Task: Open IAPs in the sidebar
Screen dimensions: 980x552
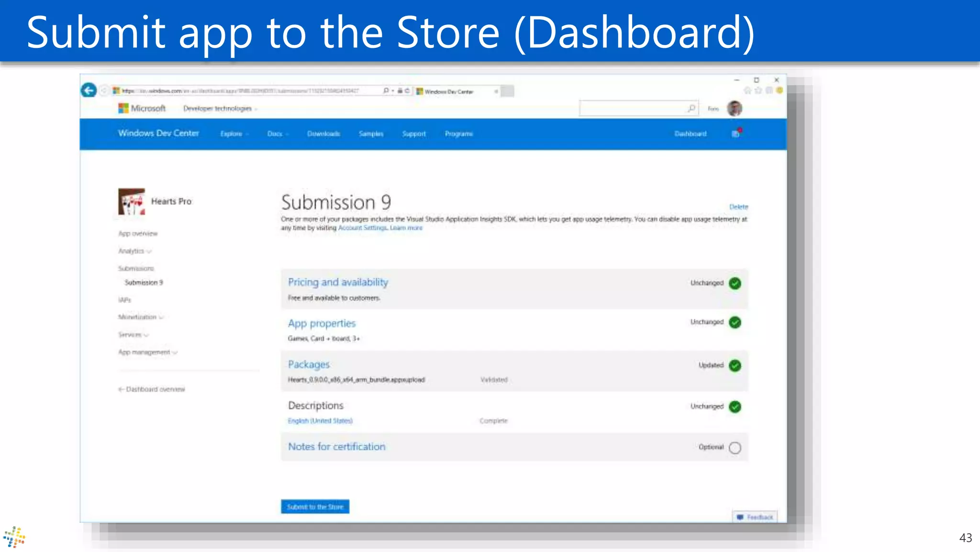Action: coord(124,300)
